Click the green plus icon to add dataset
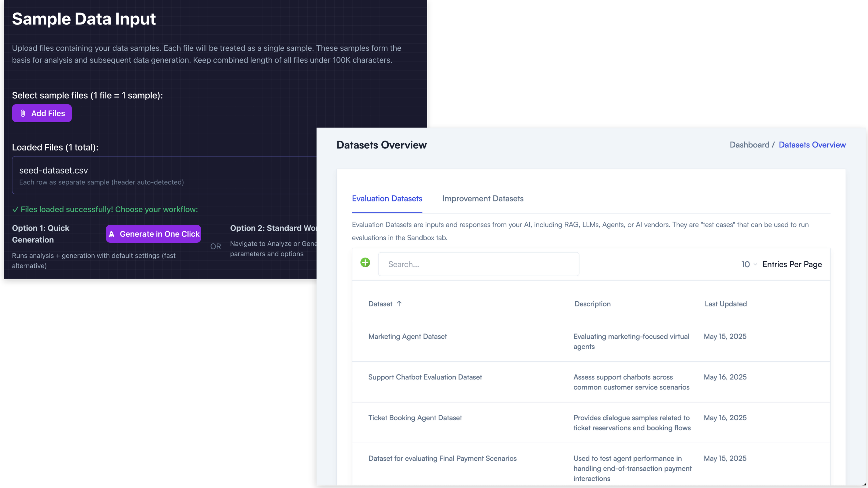868x488 pixels. 365,262
